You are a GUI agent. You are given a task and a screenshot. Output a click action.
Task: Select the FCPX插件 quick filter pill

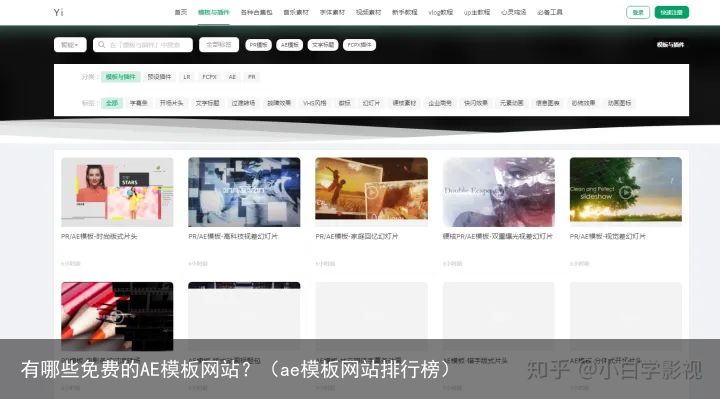(360, 45)
